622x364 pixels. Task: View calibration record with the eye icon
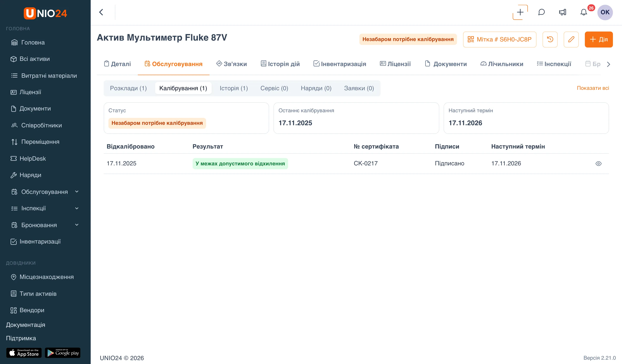[x=598, y=164]
